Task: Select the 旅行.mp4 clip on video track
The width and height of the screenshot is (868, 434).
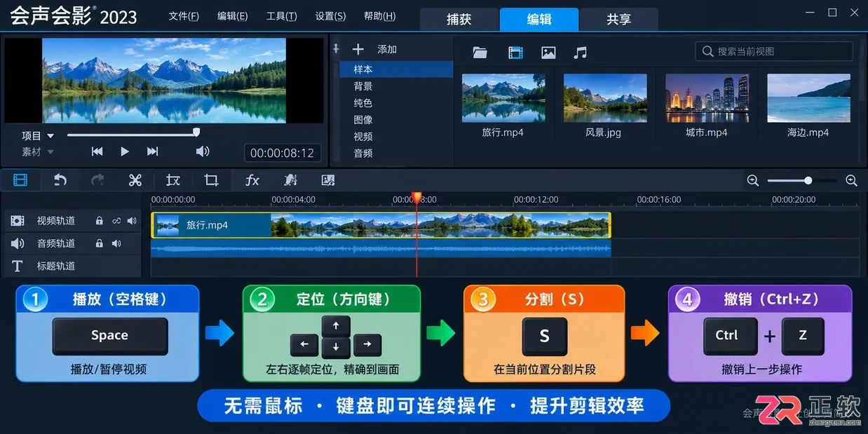Action: 381,225
